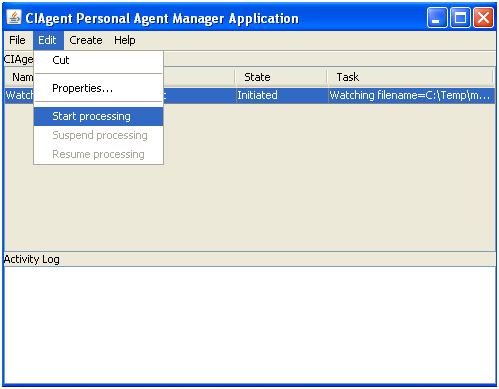
Task: Click the Java icon in title bar
Action: [14, 17]
